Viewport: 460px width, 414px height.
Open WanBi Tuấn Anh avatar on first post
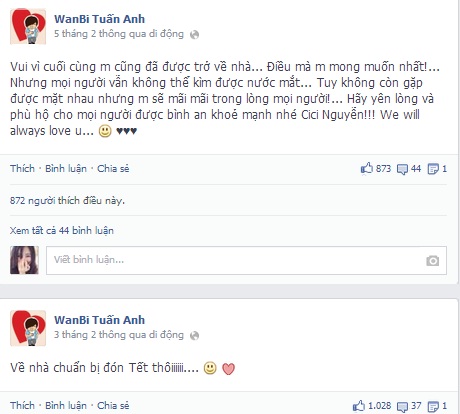point(28,26)
